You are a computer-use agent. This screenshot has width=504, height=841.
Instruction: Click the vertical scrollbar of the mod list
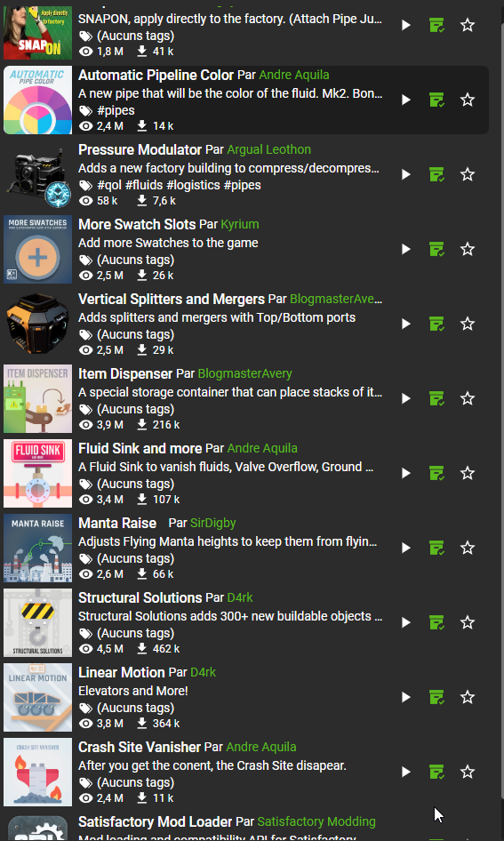point(501,420)
